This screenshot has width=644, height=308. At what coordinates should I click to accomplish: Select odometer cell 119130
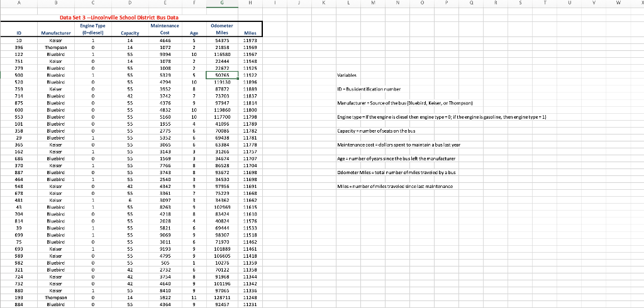click(x=222, y=82)
